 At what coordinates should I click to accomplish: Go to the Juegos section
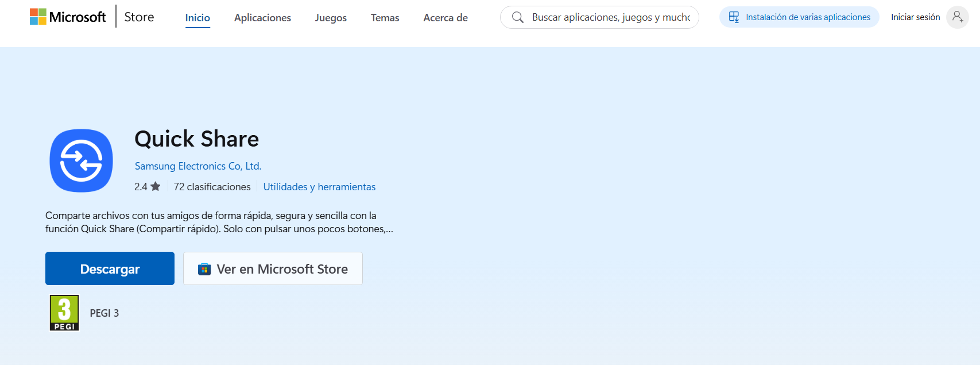pyautogui.click(x=331, y=18)
